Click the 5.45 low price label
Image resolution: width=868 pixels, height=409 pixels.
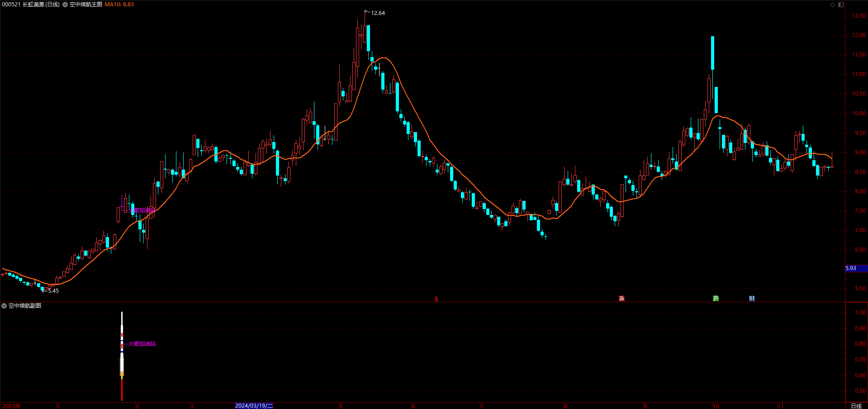coord(53,291)
